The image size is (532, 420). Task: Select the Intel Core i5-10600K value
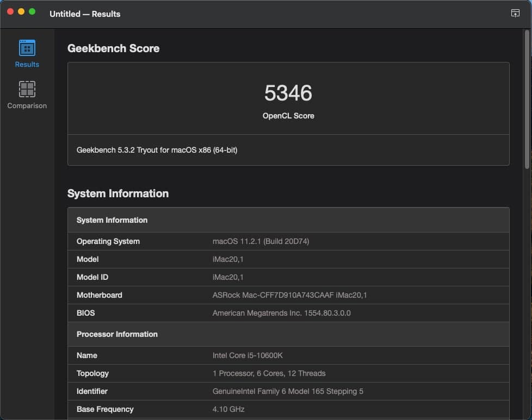(x=248, y=355)
